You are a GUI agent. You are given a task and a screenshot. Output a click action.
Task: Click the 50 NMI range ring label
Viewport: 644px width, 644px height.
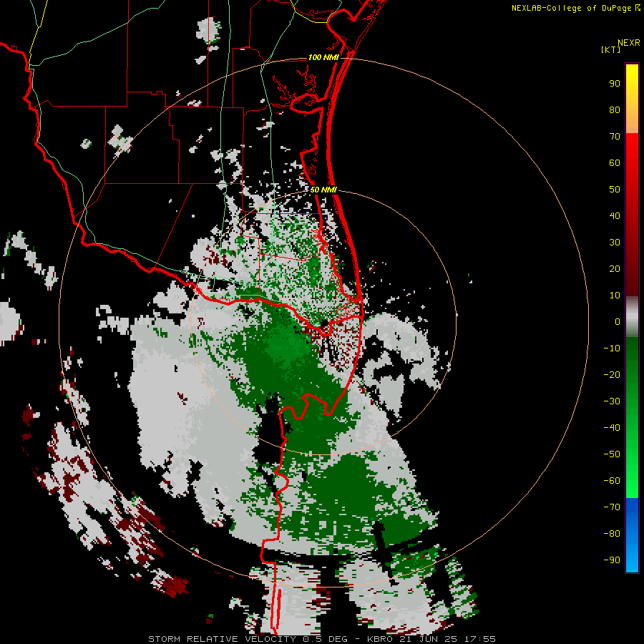pyautogui.click(x=323, y=190)
